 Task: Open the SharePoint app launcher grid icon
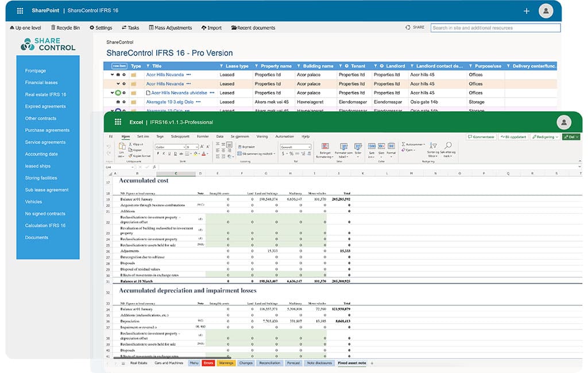(20, 10)
